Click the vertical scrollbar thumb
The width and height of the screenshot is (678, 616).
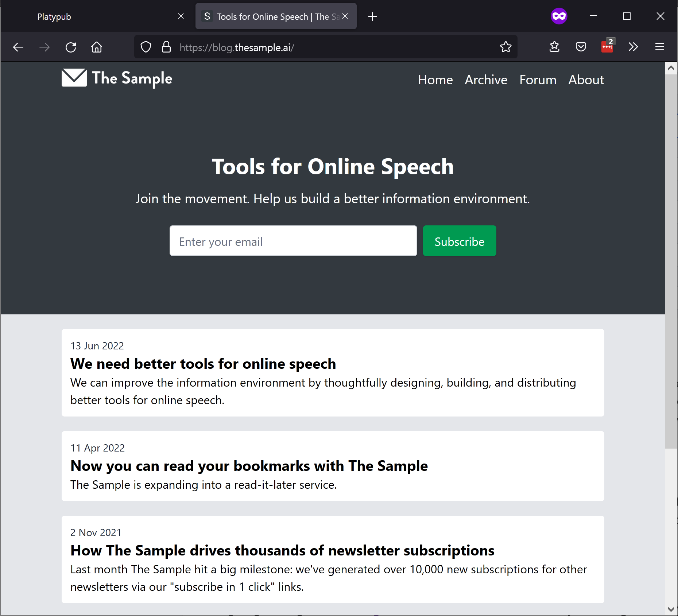671,261
